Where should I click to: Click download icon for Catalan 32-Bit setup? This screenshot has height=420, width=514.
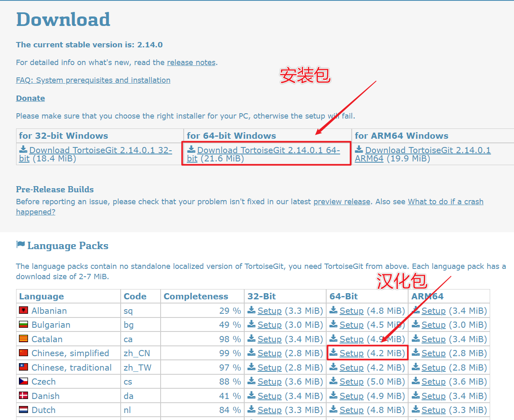[251, 338]
